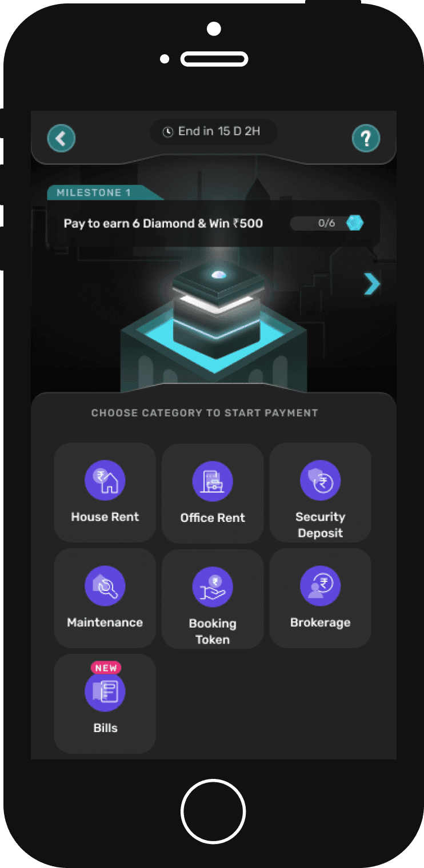Select the Office Rent building icon
Image resolution: width=424 pixels, height=868 pixels.
[213, 481]
